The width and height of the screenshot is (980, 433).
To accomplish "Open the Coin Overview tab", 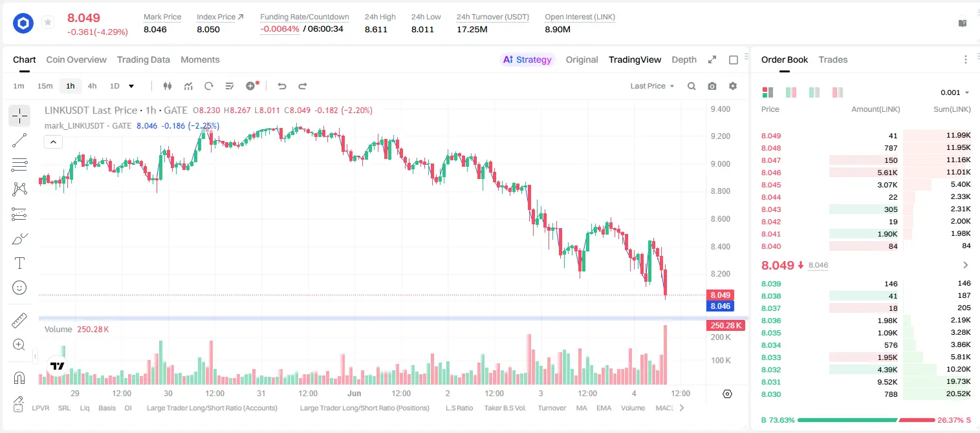I will coord(76,59).
